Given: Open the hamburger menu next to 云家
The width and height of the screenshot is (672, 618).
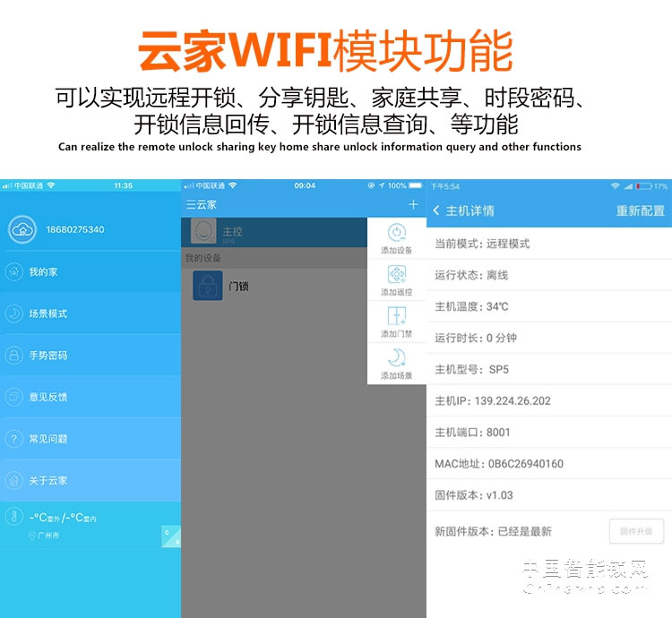Looking at the screenshot, I should 191,205.
